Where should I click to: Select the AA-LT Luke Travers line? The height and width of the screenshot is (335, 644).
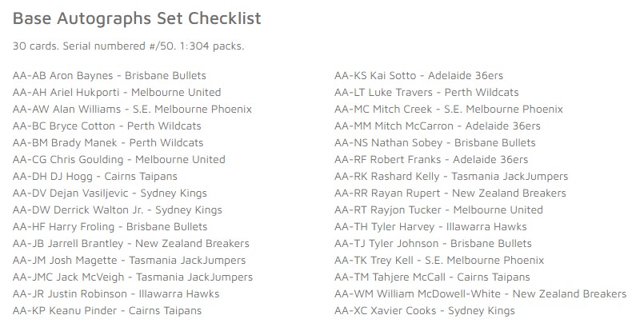coord(426,93)
